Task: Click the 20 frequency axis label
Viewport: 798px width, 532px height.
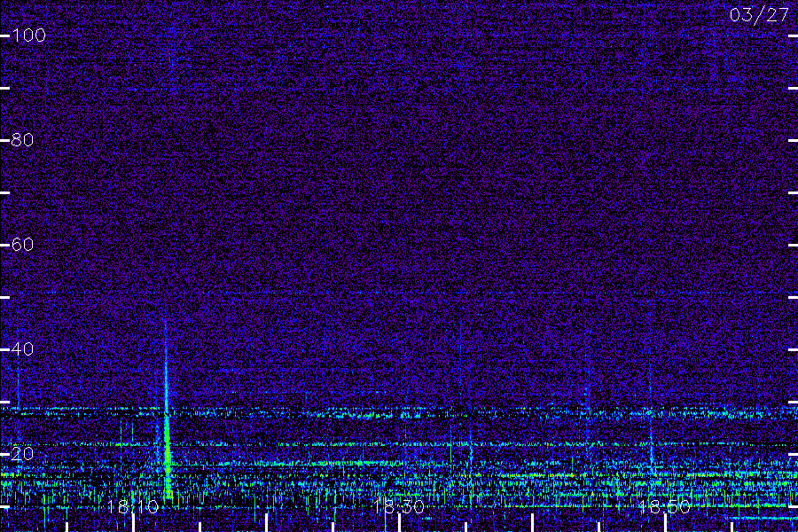Action: (22, 454)
